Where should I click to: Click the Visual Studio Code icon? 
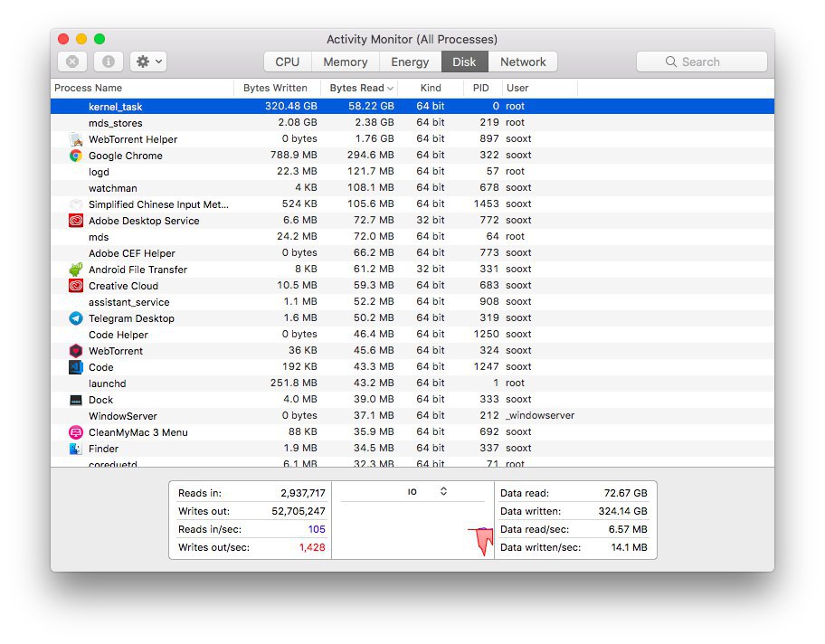[x=76, y=367]
